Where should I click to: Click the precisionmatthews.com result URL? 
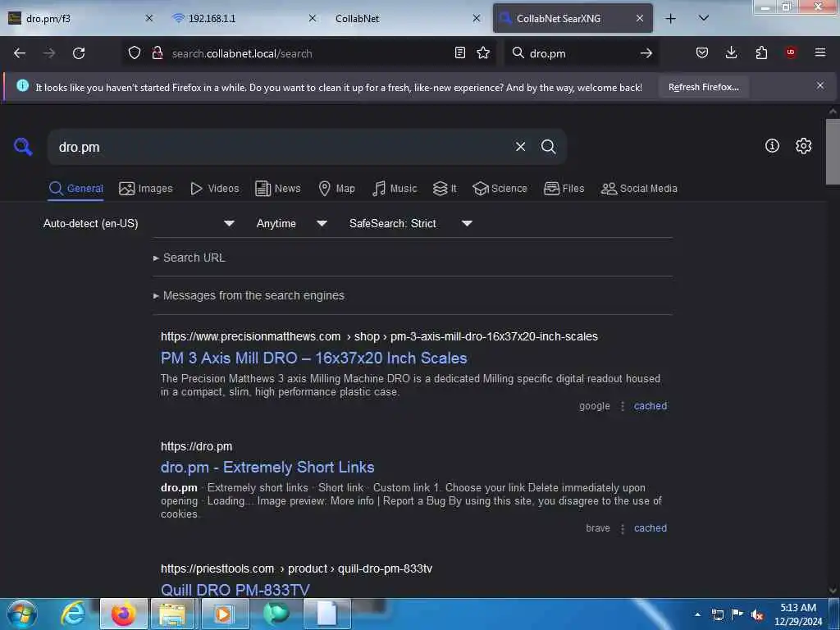(379, 336)
